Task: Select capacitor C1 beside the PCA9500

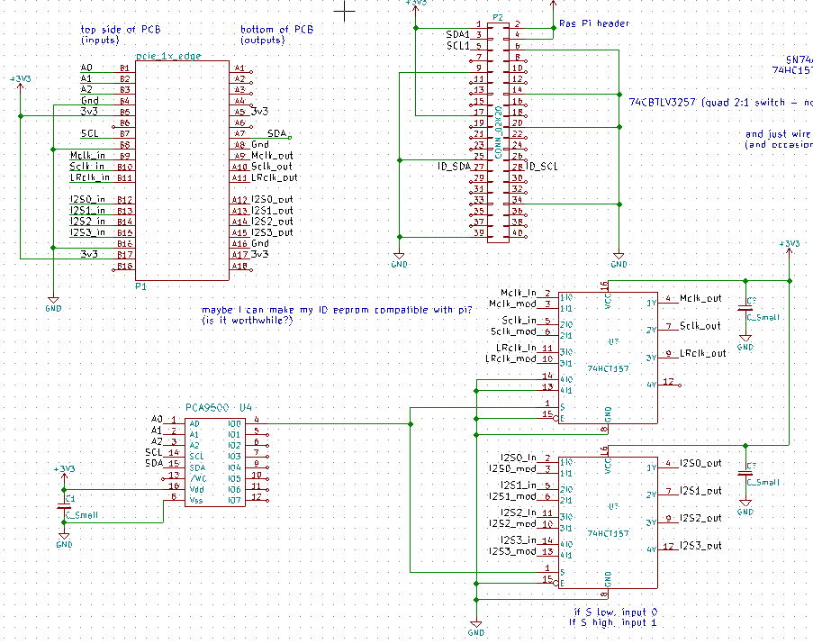Action: pyautogui.click(x=64, y=506)
